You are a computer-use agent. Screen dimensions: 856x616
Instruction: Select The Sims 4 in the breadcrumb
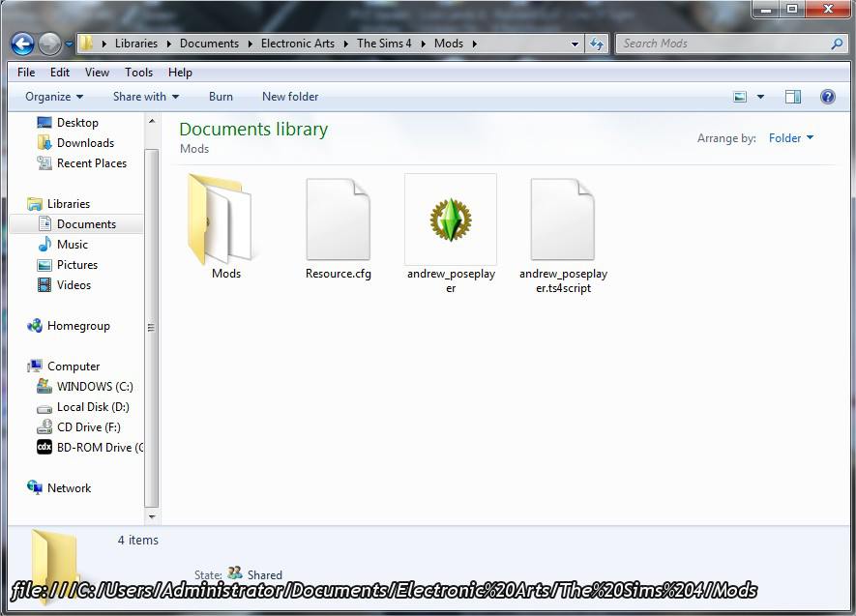(x=384, y=44)
